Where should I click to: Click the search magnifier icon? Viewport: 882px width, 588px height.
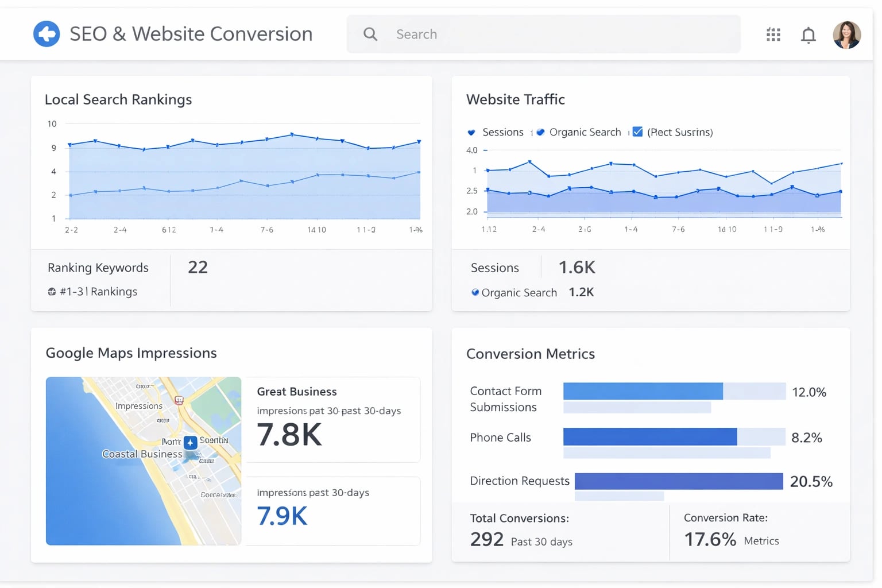click(x=370, y=34)
